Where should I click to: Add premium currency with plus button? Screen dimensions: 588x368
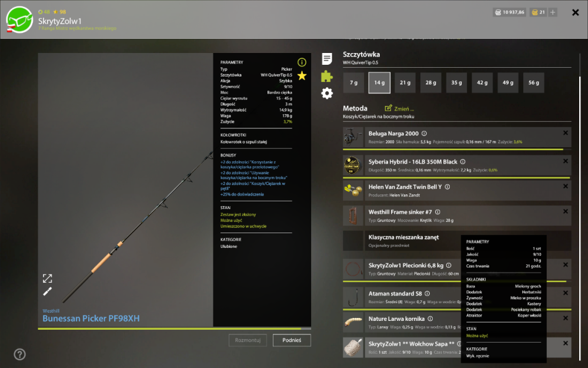coord(553,12)
